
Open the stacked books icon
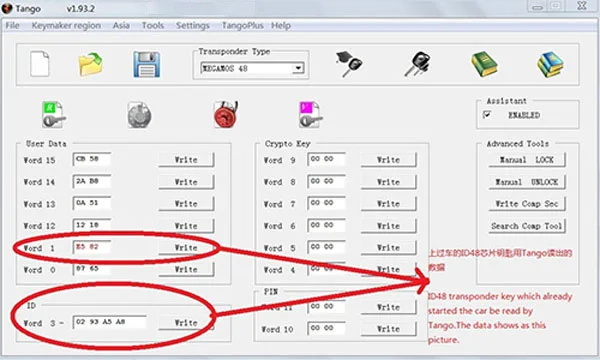[550, 64]
